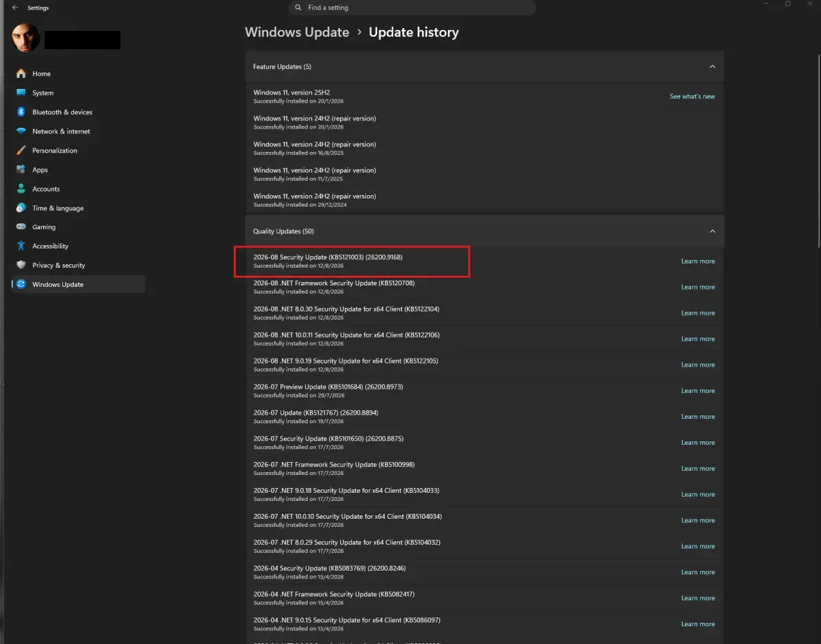Click the Network wifi icon in sidebar
The height and width of the screenshot is (644, 821).
click(21, 131)
